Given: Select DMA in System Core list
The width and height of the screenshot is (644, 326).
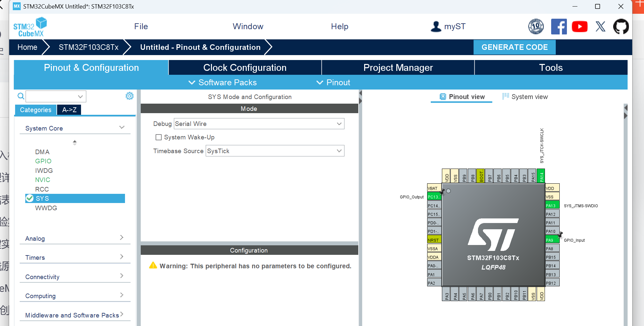Looking at the screenshot, I should point(42,152).
